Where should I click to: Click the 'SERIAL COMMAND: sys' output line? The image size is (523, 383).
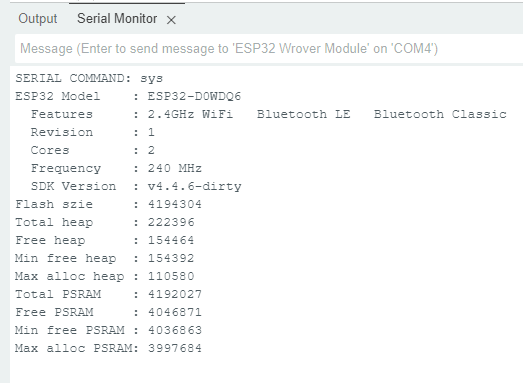pos(89,78)
